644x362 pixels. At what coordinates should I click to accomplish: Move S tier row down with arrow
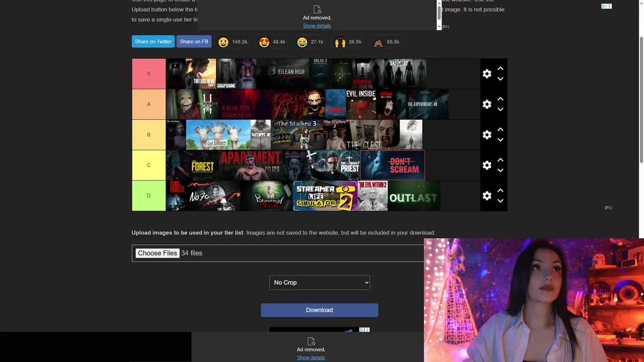(x=500, y=79)
